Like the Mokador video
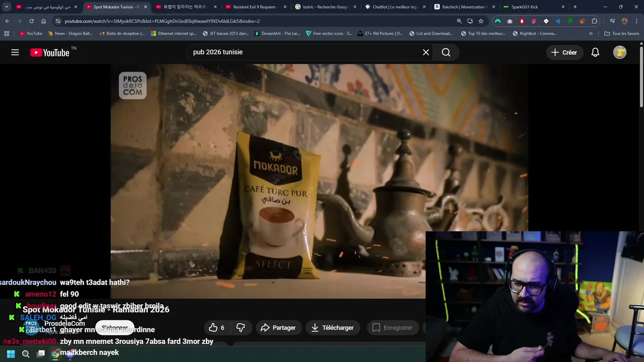 [x=216, y=328]
